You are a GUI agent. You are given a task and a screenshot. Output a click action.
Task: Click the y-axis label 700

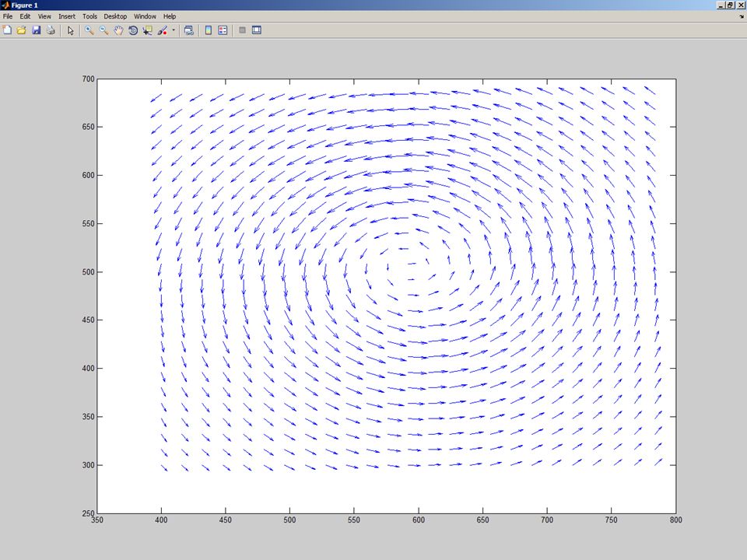89,79
